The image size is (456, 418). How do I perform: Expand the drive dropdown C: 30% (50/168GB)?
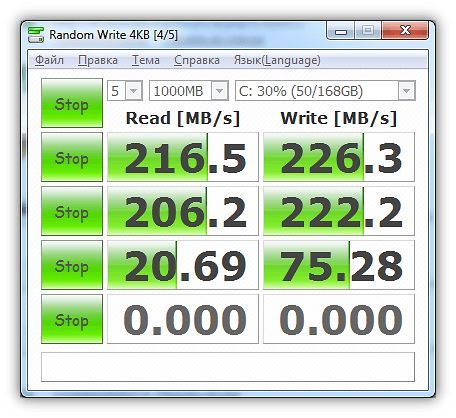click(x=406, y=91)
